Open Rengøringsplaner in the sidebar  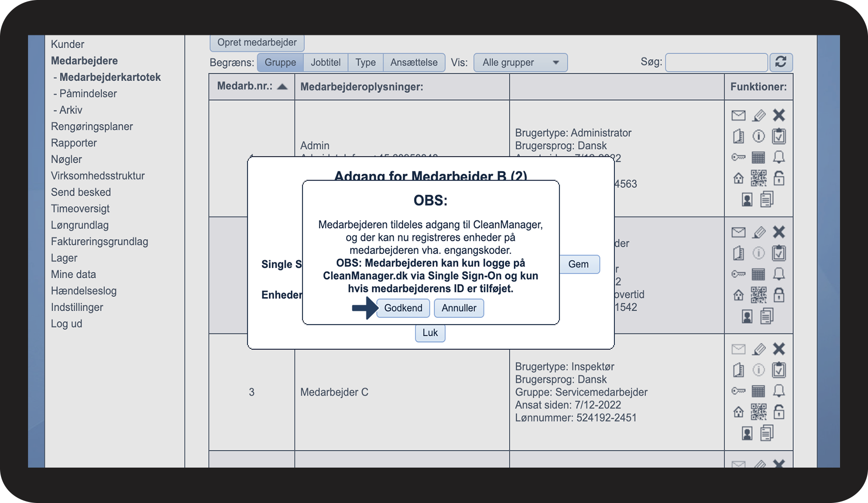(92, 126)
